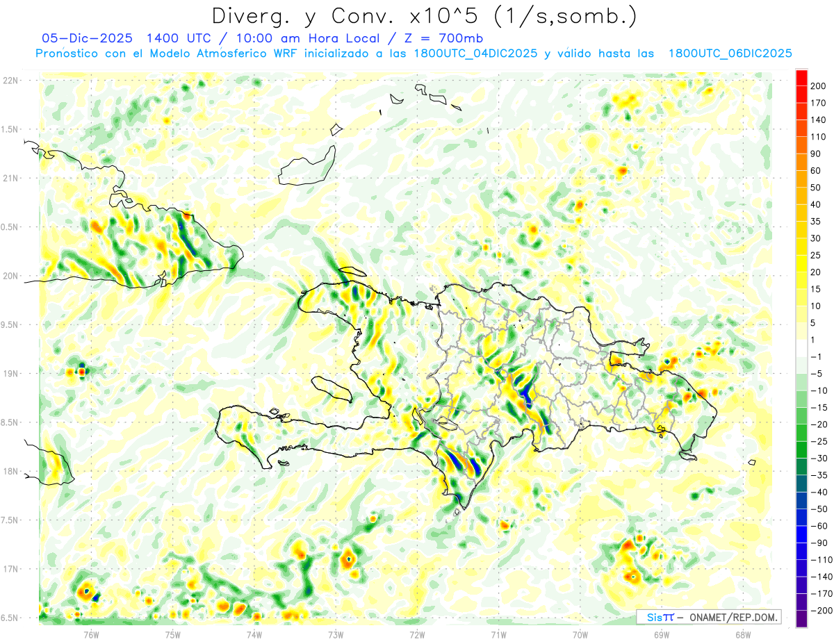Click the '74W' longitude axis label

click(x=254, y=634)
